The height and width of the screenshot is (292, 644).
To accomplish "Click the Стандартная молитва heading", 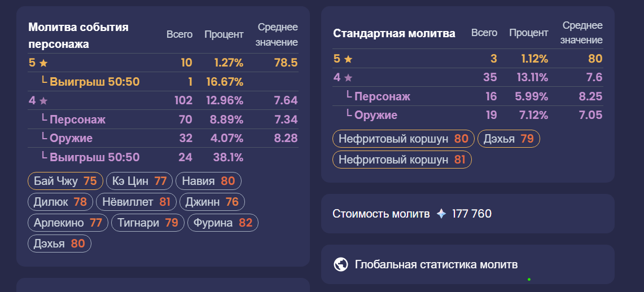I will [x=394, y=33].
